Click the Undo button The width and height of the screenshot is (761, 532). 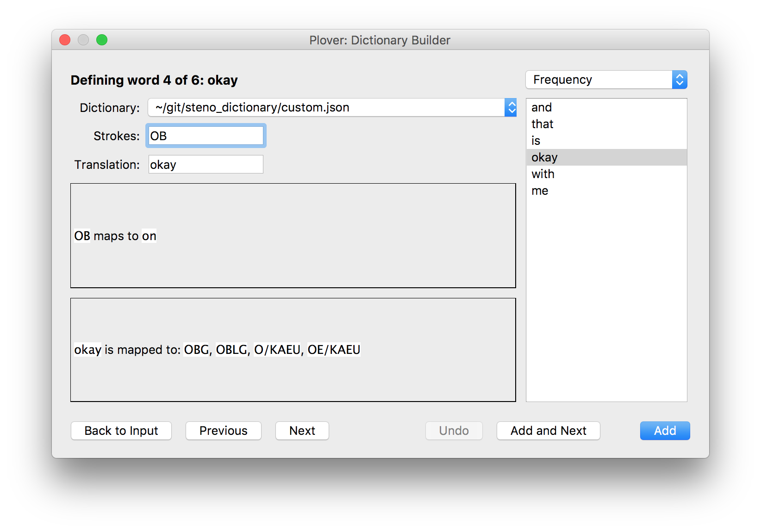pyautogui.click(x=453, y=430)
